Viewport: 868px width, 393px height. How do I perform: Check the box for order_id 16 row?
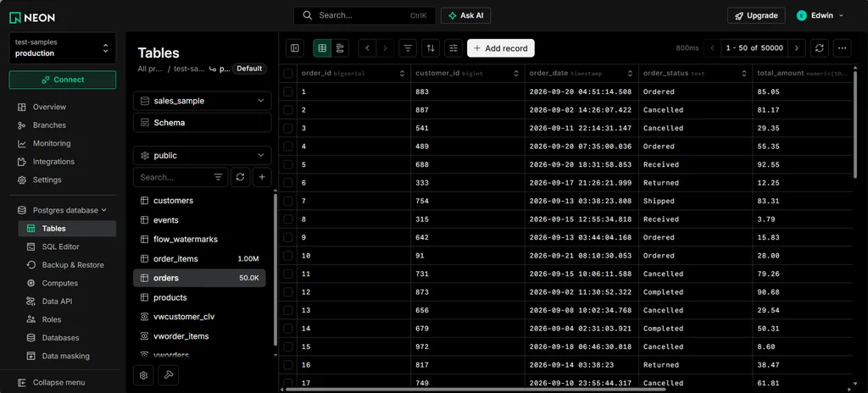click(x=288, y=365)
